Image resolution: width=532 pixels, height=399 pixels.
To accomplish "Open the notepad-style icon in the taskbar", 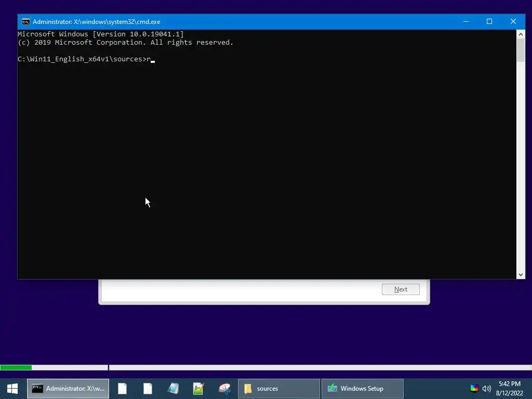I will click(174, 389).
